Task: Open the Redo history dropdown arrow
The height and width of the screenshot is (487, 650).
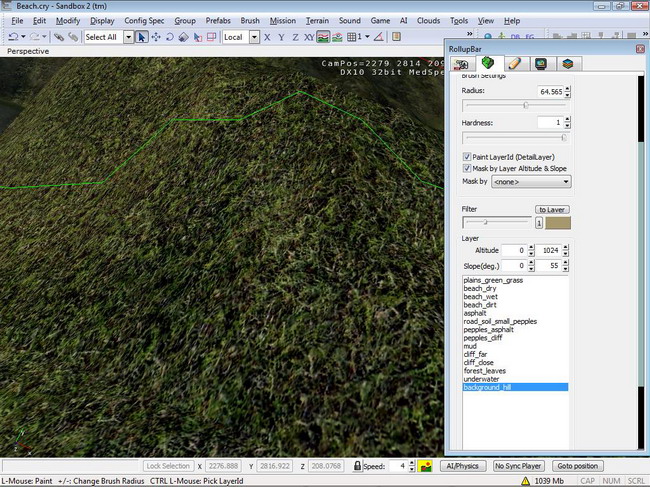Action: point(44,37)
